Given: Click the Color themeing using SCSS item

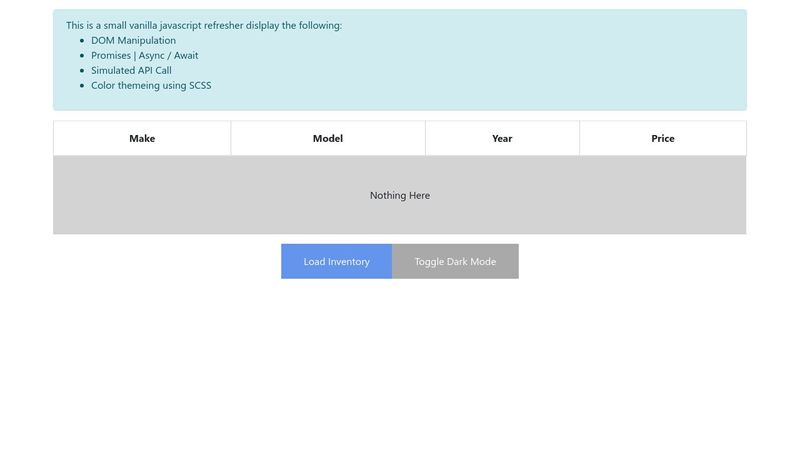Looking at the screenshot, I should pos(151,85).
